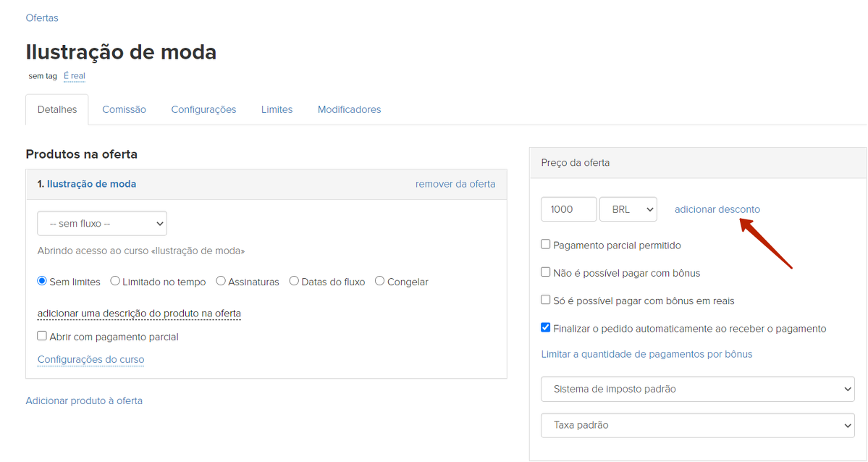The image size is (868, 462).
Task: Click 'adicionar desconto' link
Action: click(x=717, y=209)
